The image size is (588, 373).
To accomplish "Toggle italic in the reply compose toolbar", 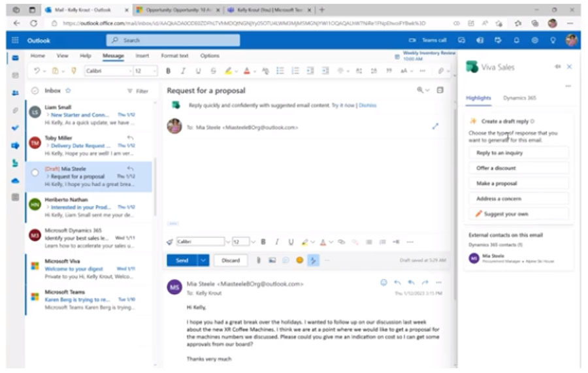I will pos(277,242).
